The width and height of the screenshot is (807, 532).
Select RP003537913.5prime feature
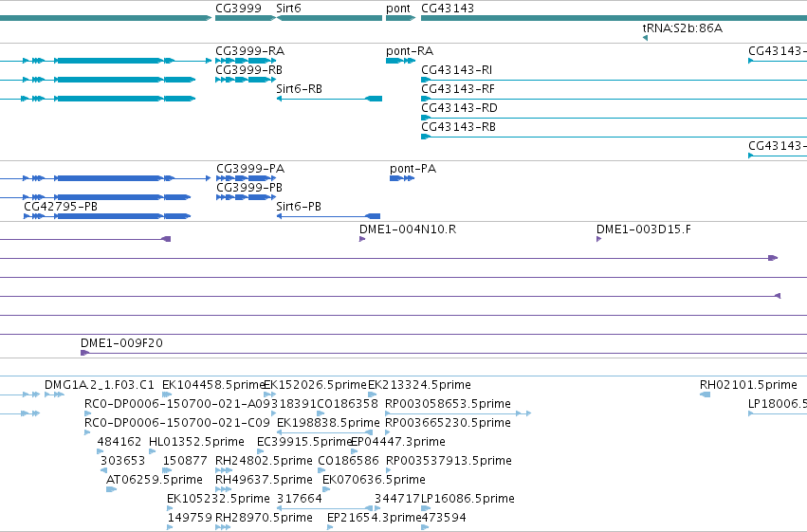tap(389, 470)
